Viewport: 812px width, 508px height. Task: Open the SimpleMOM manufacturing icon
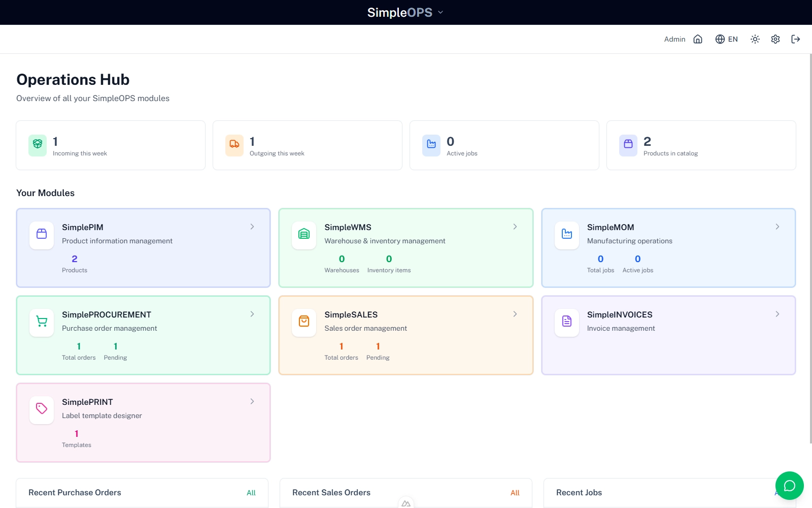pyautogui.click(x=566, y=235)
